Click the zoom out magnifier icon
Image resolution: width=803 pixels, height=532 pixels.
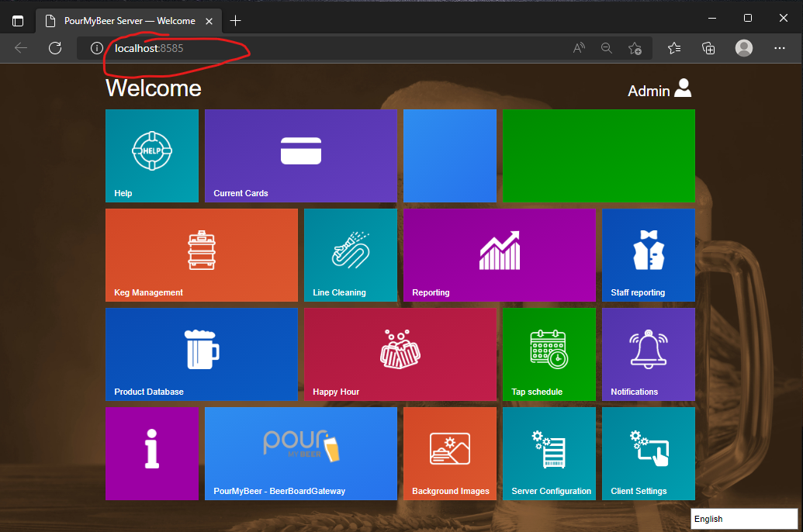[x=607, y=48]
